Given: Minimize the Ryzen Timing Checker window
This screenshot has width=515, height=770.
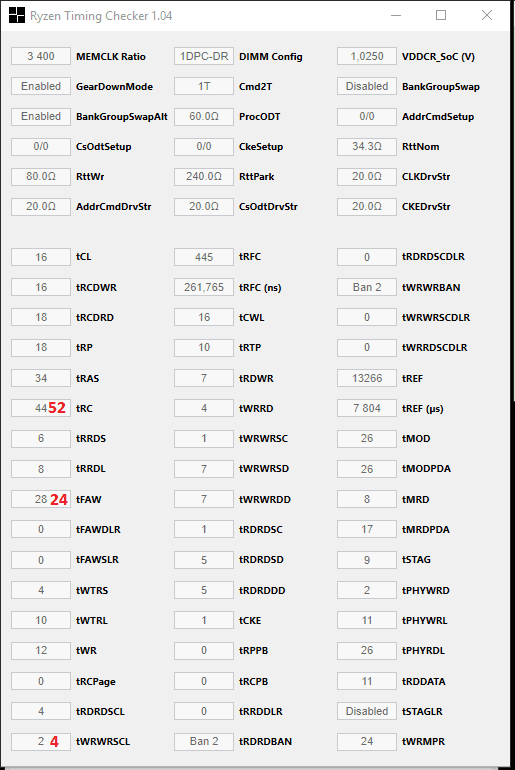Looking at the screenshot, I should pyautogui.click(x=396, y=16).
